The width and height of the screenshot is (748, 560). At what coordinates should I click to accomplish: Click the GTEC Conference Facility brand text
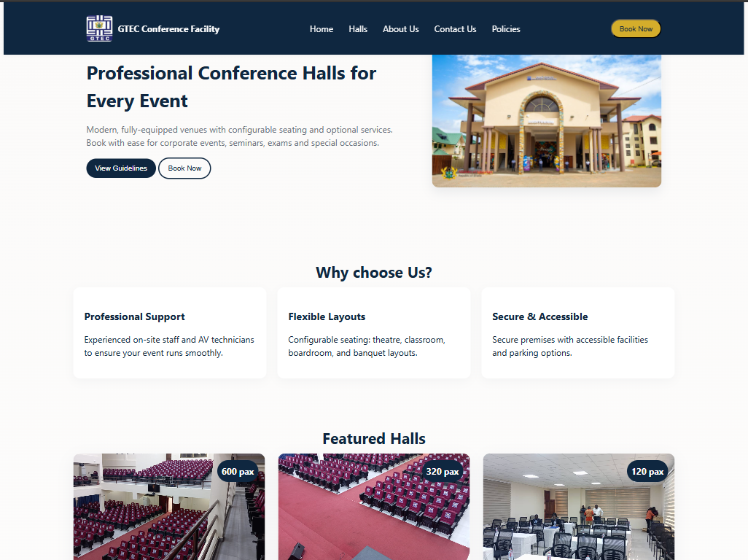[x=168, y=29]
